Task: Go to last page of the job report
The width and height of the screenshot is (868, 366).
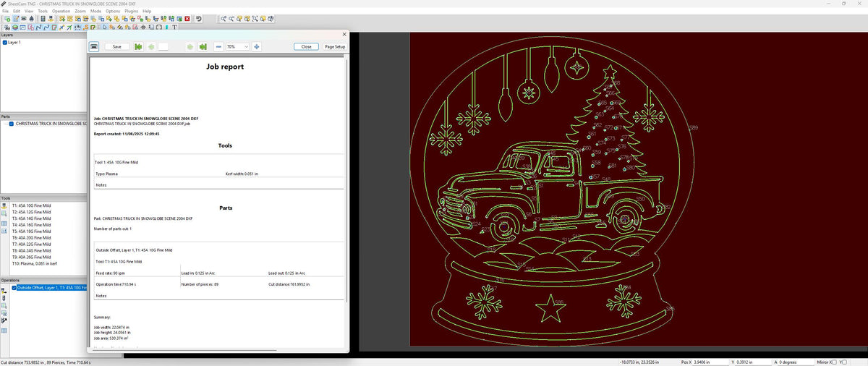Action: [x=203, y=46]
